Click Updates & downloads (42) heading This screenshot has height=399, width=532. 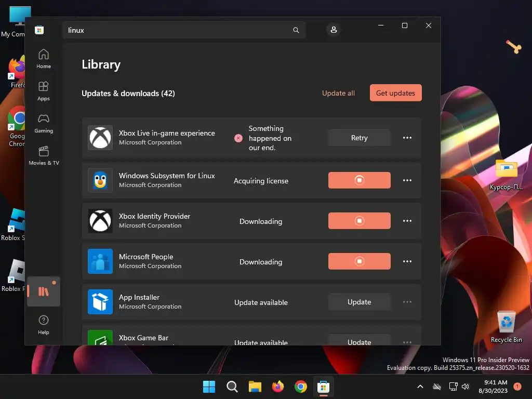click(128, 94)
